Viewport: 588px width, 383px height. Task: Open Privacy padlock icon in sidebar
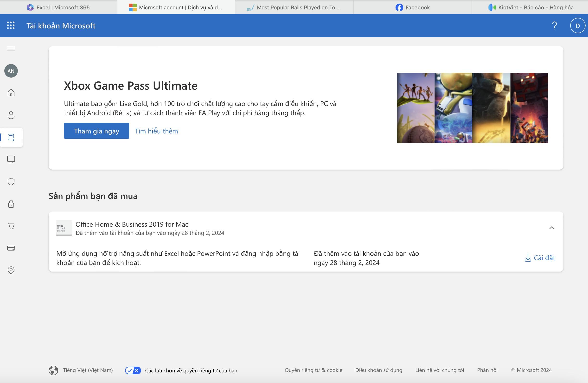click(x=11, y=204)
